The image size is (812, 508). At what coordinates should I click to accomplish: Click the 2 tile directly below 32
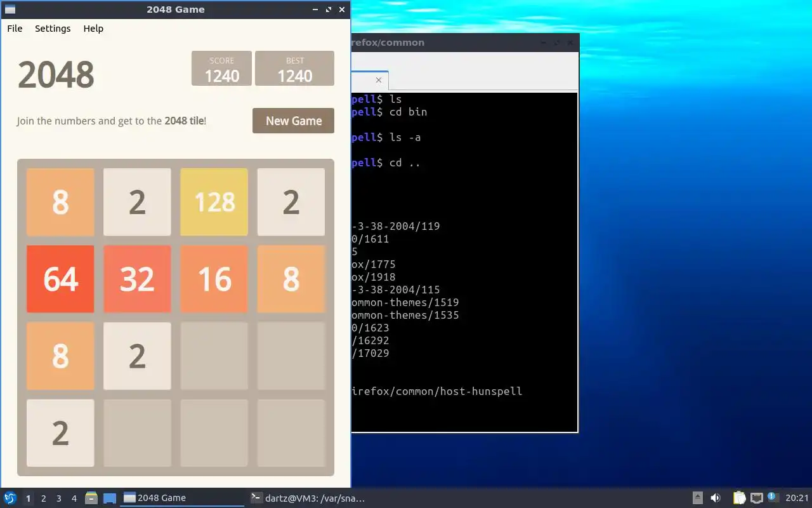pyautogui.click(x=137, y=356)
